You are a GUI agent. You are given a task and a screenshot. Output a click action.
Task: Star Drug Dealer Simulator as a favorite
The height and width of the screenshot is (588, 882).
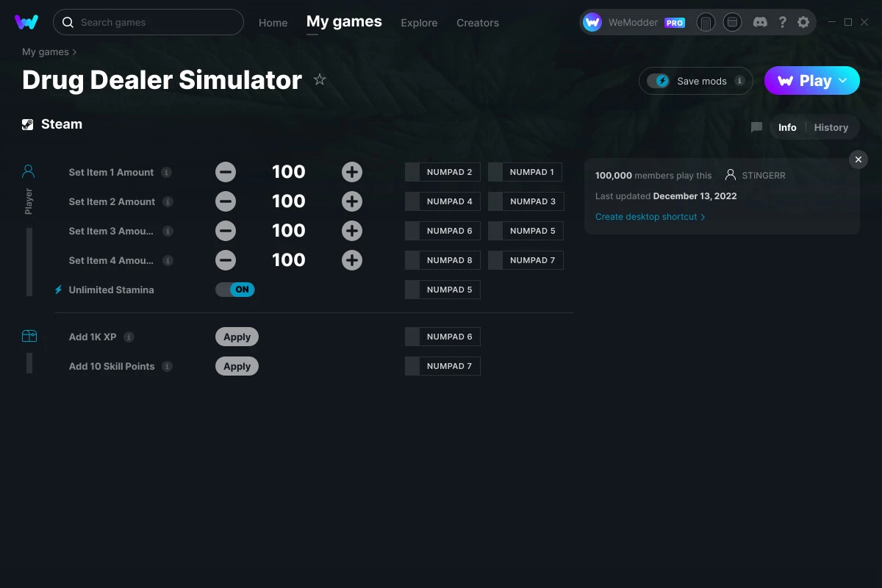pos(320,79)
